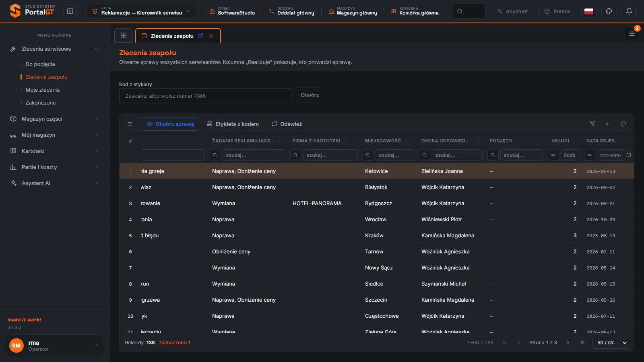Click the Otwórz button

[x=310, y=95]
